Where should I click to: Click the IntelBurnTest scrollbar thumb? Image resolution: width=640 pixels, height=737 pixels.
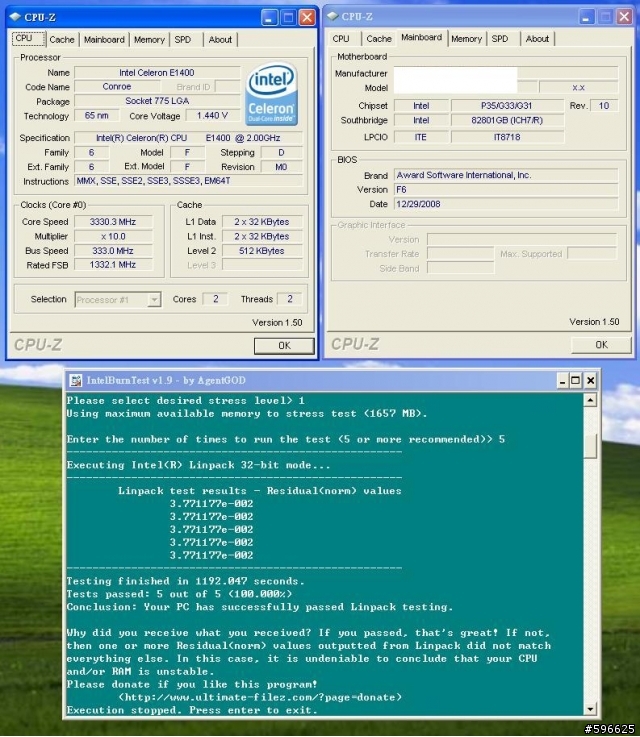click(590, 445)
